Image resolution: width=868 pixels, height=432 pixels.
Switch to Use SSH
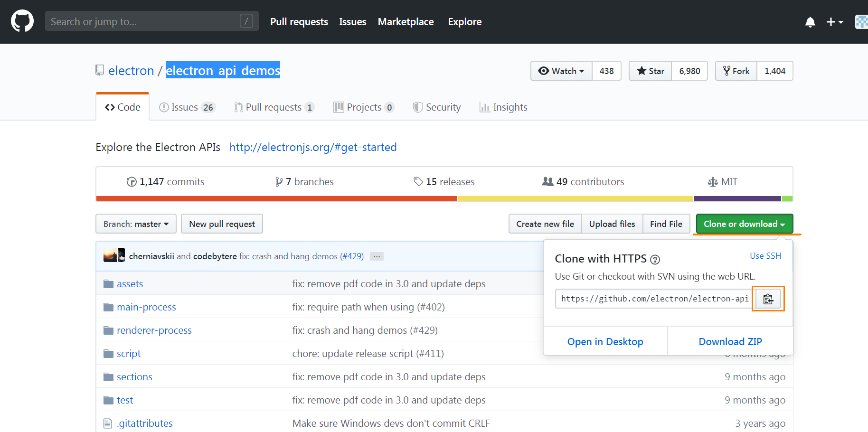click(765, 256)
